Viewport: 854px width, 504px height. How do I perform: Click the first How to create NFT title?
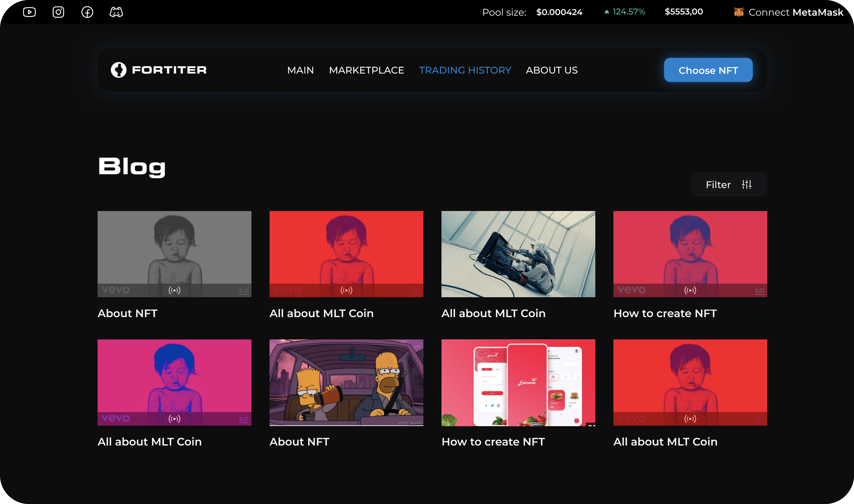(x=665, y=313)
